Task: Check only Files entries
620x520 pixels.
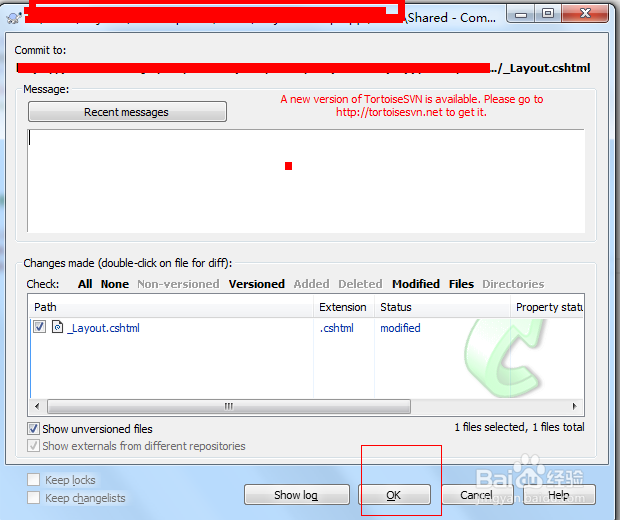Action: 461,284
